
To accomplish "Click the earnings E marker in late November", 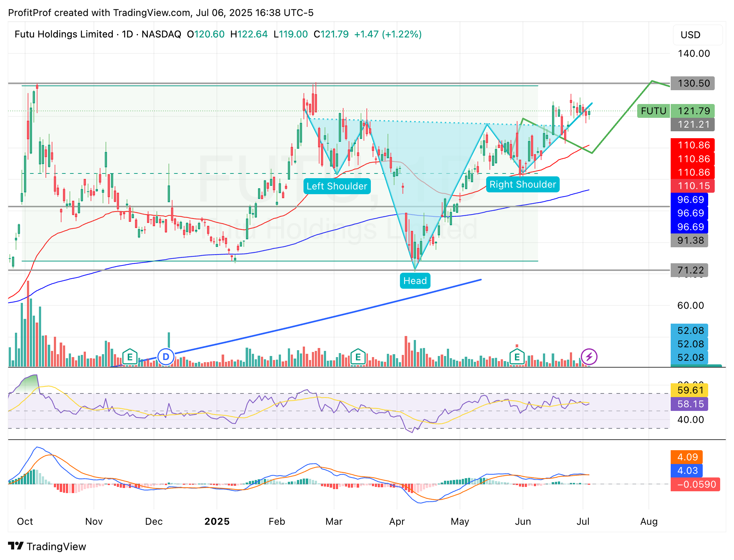I will click(130, 357).
